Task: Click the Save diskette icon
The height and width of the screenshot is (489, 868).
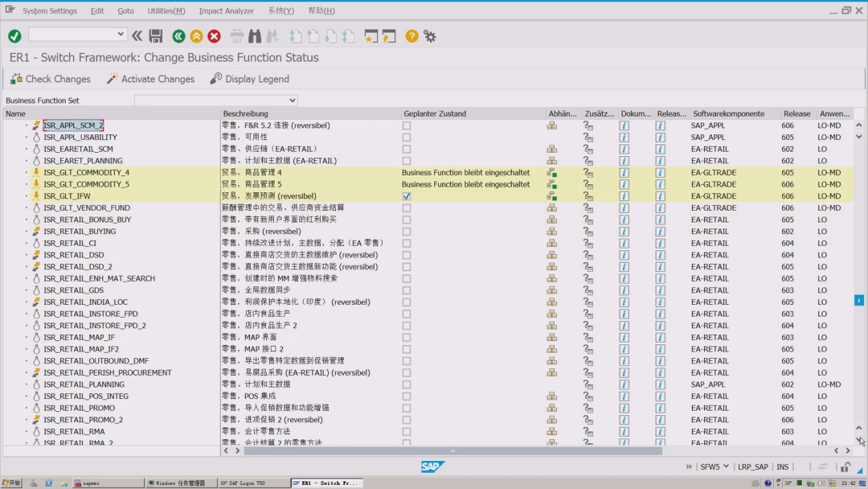Action: click(x=156, y=36)
